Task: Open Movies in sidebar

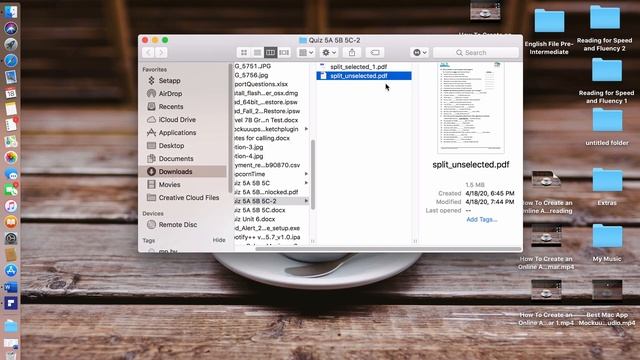Action: 169,184
